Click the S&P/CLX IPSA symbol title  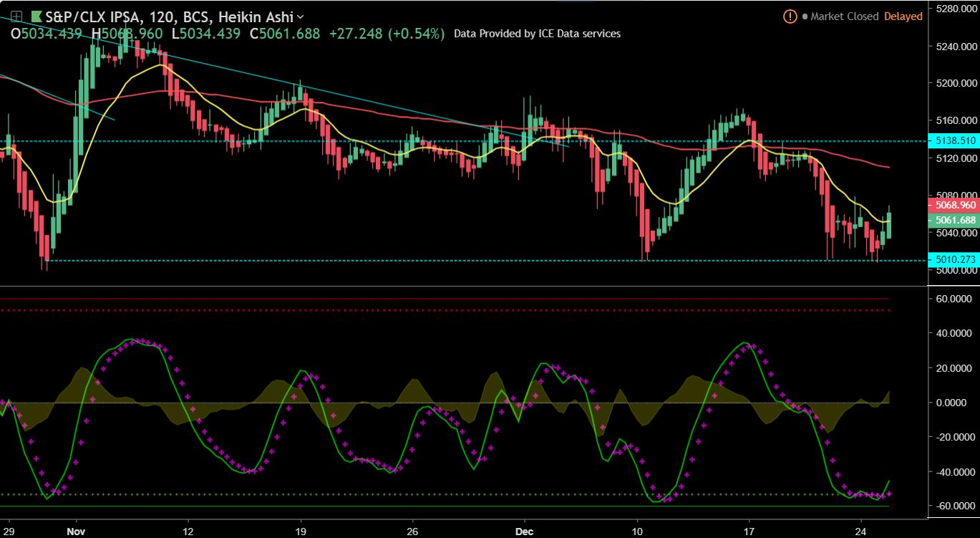click(94, 16)
